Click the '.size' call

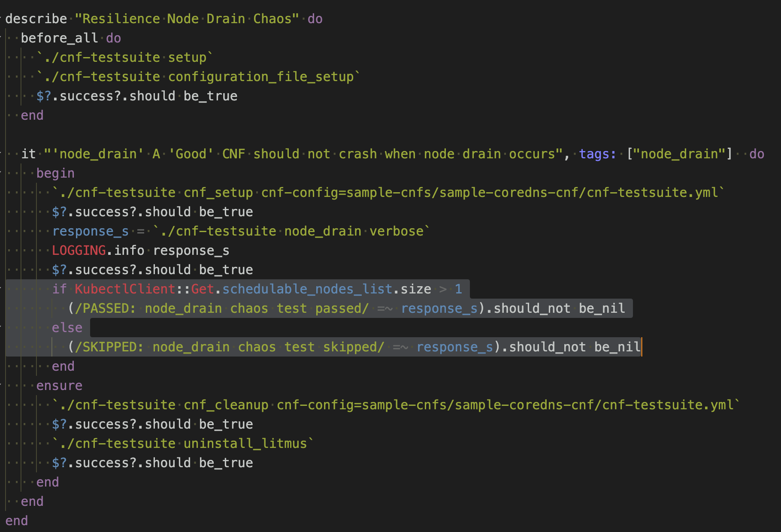tap(412, 289)
